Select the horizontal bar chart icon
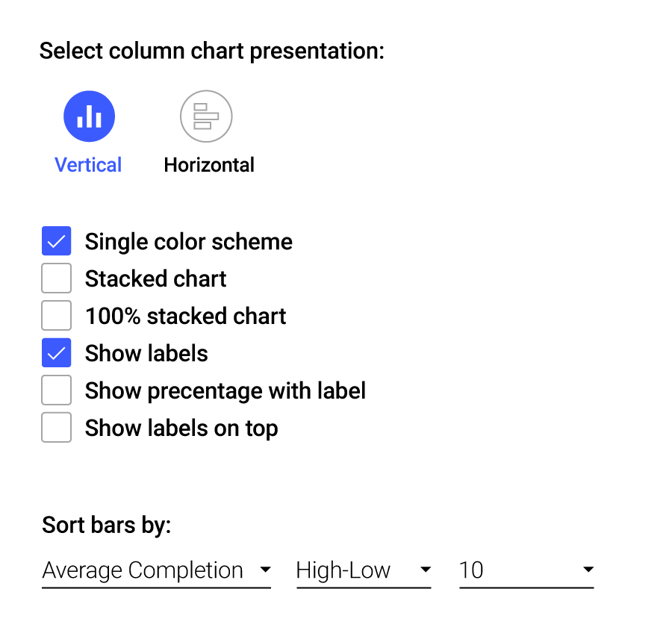 pyautogui.click(x=206, y=116)
